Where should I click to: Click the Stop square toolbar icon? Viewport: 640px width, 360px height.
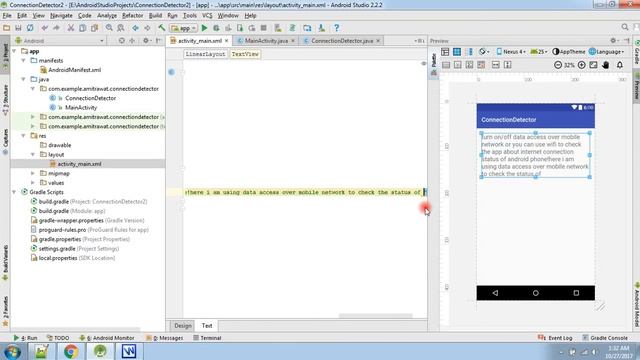tap(264, 28)
